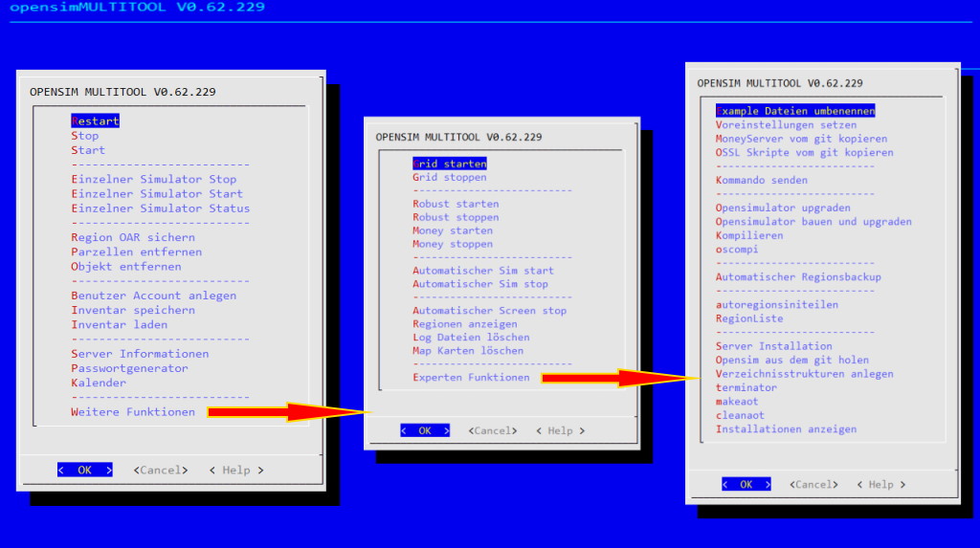Open Passwortgenerator menu item

coord(129,368)
